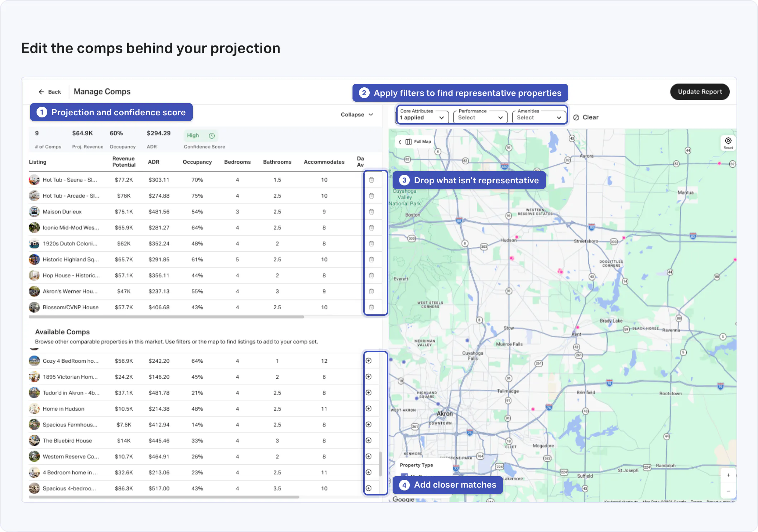Clear all applied filters

point(586,117)
